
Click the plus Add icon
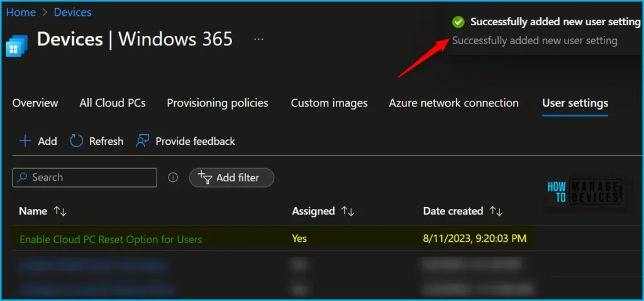pyautogui.click(x=25, y=141)
